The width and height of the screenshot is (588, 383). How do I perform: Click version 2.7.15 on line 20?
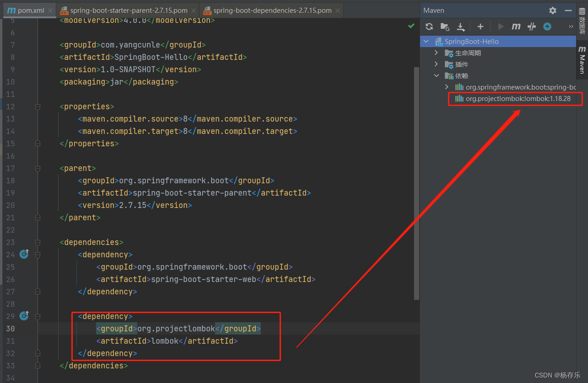(133, 205)
